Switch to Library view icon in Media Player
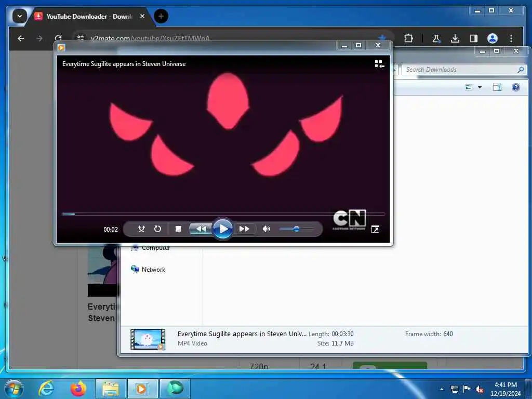 (x=379, y=64)
